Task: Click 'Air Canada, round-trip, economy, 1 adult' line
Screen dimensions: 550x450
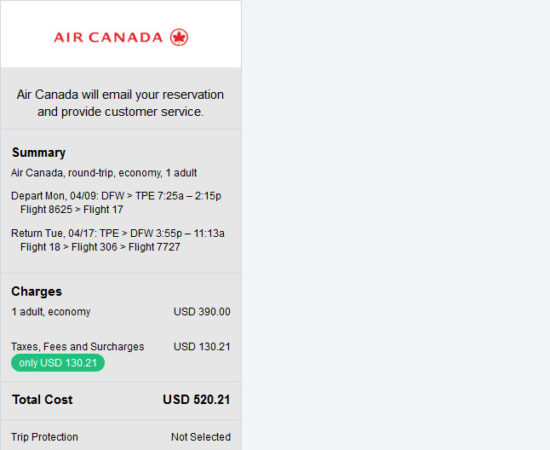Action: [x=104, y=173]
